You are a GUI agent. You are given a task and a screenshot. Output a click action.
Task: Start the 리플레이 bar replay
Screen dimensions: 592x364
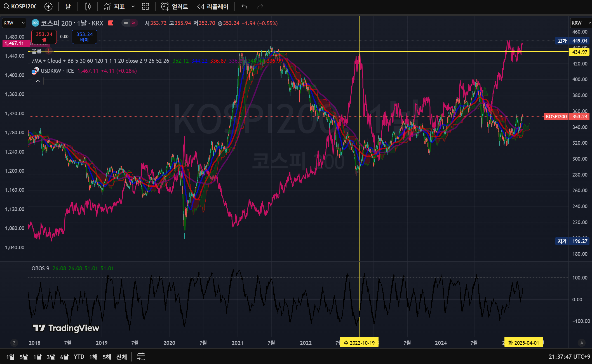click(213, 6)
